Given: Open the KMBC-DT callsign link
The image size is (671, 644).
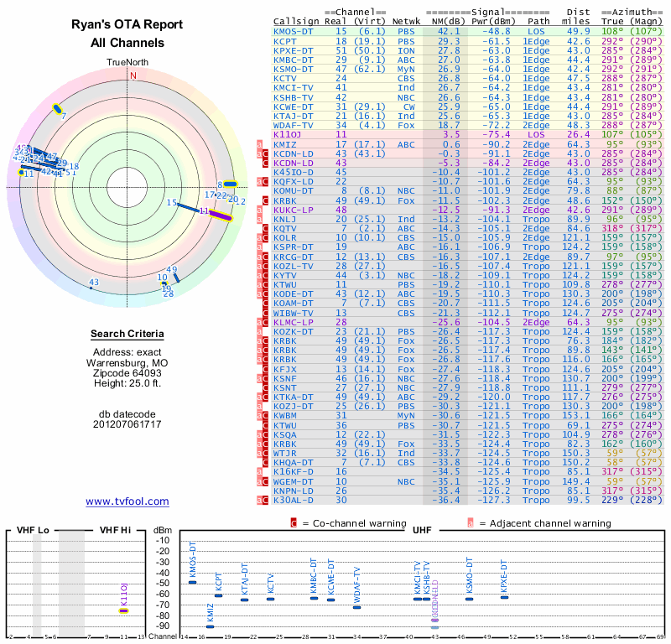Looking at the screenshot, I should point(293,60).
